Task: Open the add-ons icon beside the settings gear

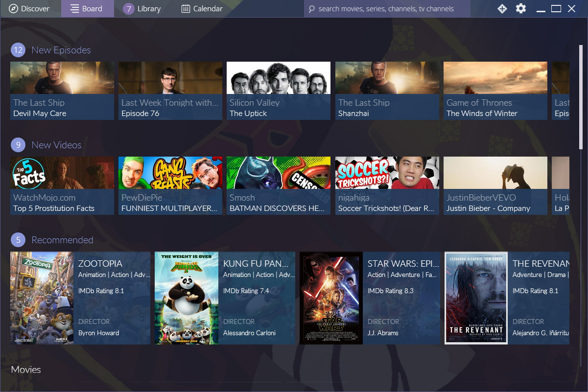Action: click(x=502, y=9)
